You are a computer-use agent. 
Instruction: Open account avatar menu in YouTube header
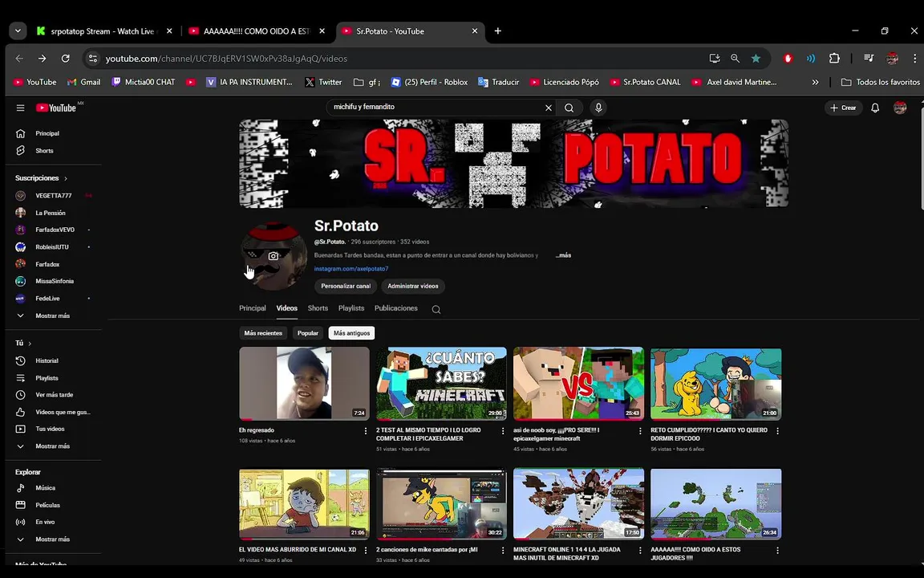900,108
